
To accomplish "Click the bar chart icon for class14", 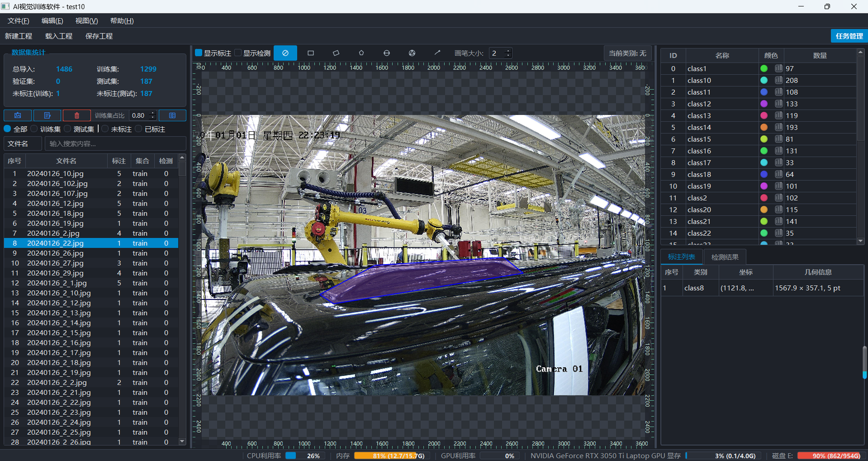I will click(x=778, y=127).
